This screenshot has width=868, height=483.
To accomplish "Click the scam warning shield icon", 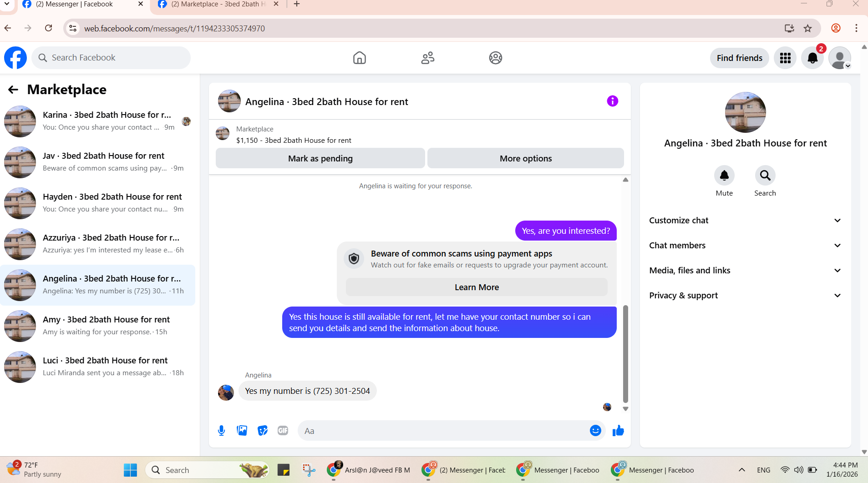I will tap(354, 259).
